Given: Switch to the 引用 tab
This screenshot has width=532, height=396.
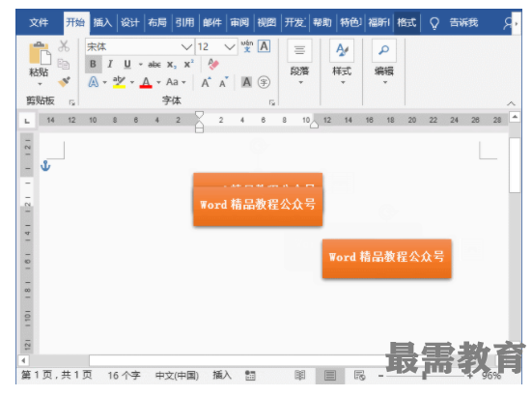Looking at the screenshot, I should pos(185,23).
